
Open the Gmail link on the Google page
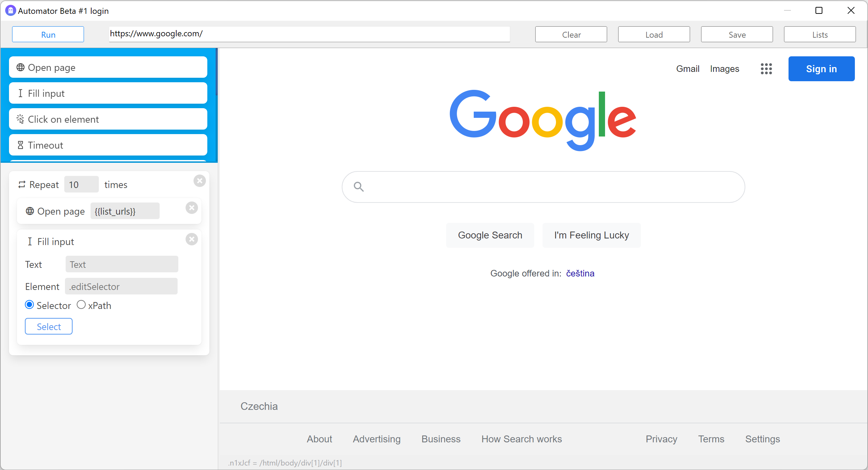tap(688, 69)
